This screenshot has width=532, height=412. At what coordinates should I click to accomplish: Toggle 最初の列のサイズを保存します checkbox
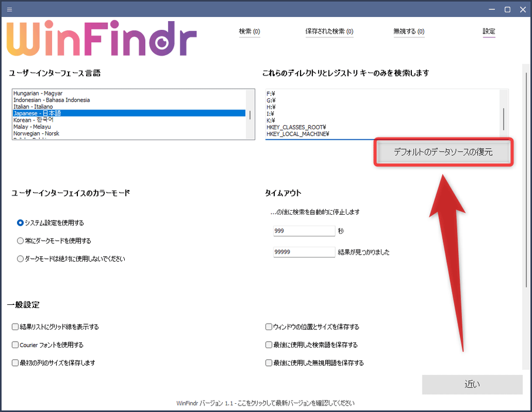point(53,363)
